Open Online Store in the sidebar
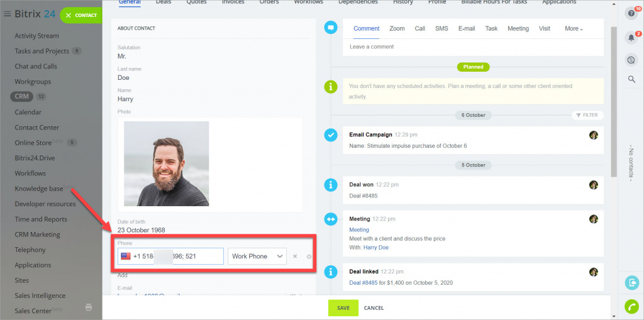The width and height of the screenshot is (644, 320). [33, 143]
